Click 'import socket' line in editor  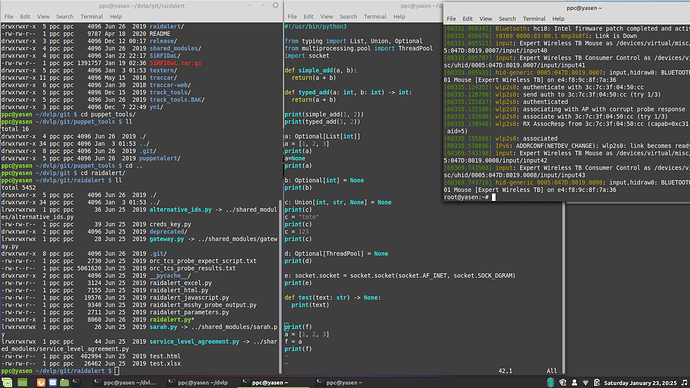307,55
